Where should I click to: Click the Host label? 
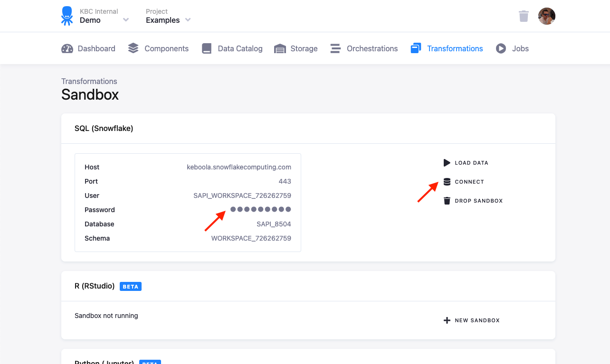click(92, 167)
